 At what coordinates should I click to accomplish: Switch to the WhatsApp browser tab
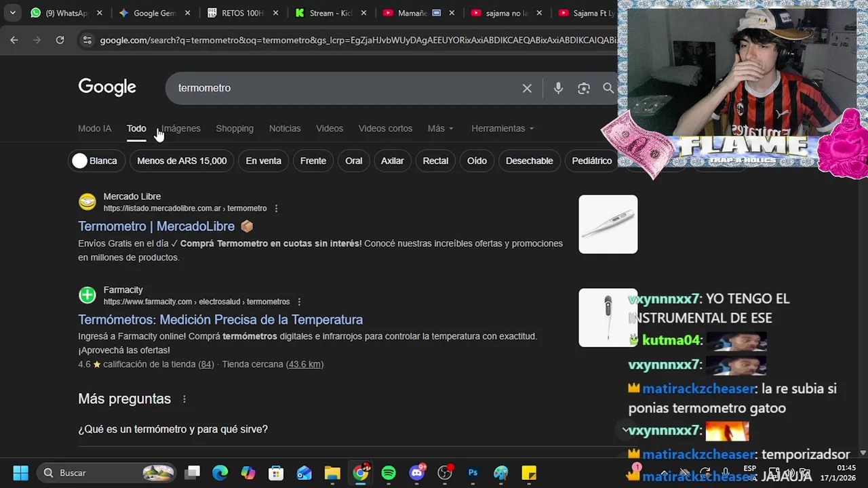click(x=67, y=13)
